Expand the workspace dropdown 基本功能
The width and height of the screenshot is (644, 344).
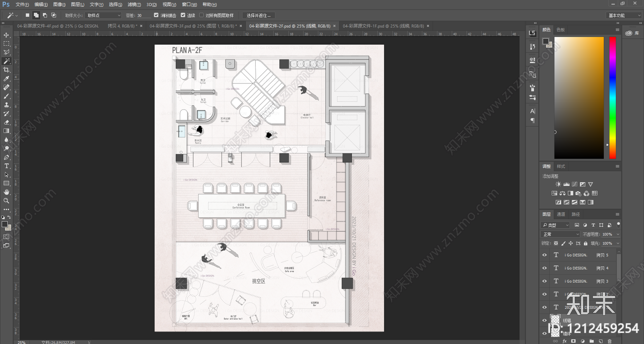tap(623, 15)
